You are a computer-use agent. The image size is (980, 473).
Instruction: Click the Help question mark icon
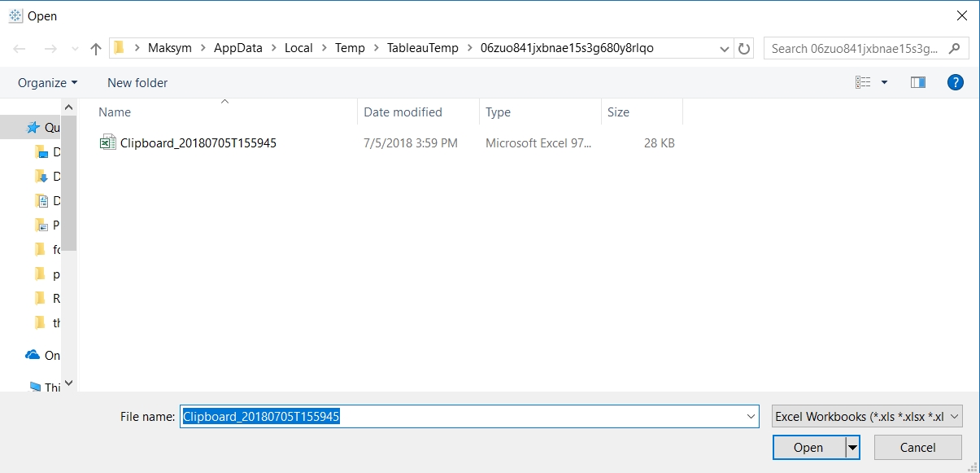click(956, 82)
